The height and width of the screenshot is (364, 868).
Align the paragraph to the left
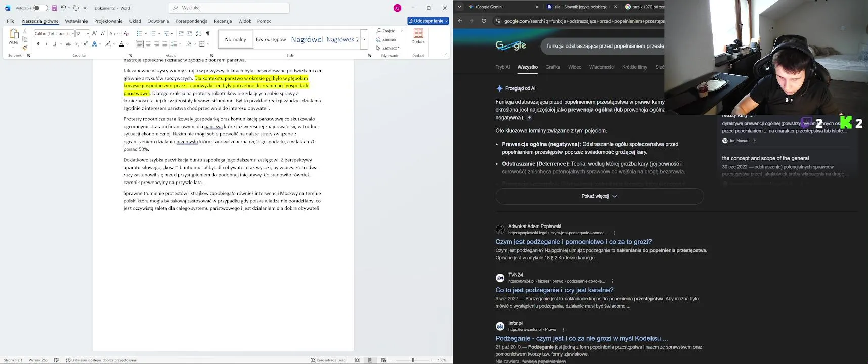coord(139,44)
